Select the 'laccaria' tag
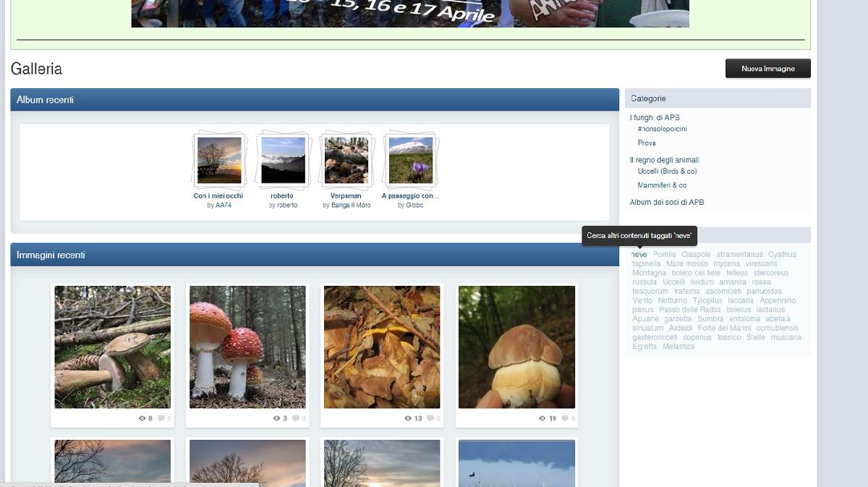 click(x=741, y=301)
